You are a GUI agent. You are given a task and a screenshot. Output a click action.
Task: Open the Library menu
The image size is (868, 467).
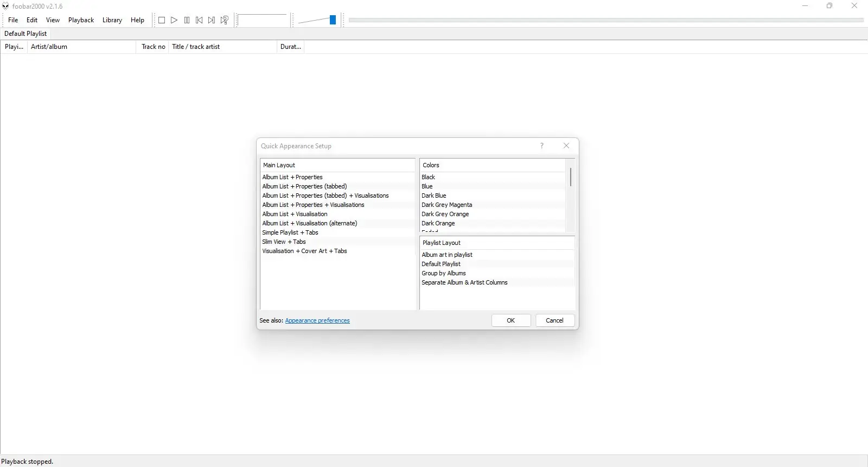[112, 20]
